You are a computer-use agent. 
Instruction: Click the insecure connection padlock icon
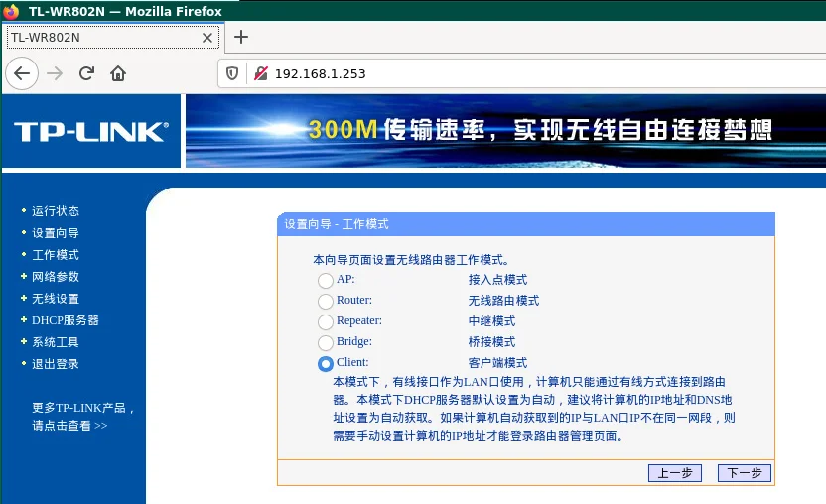[261, 73]
